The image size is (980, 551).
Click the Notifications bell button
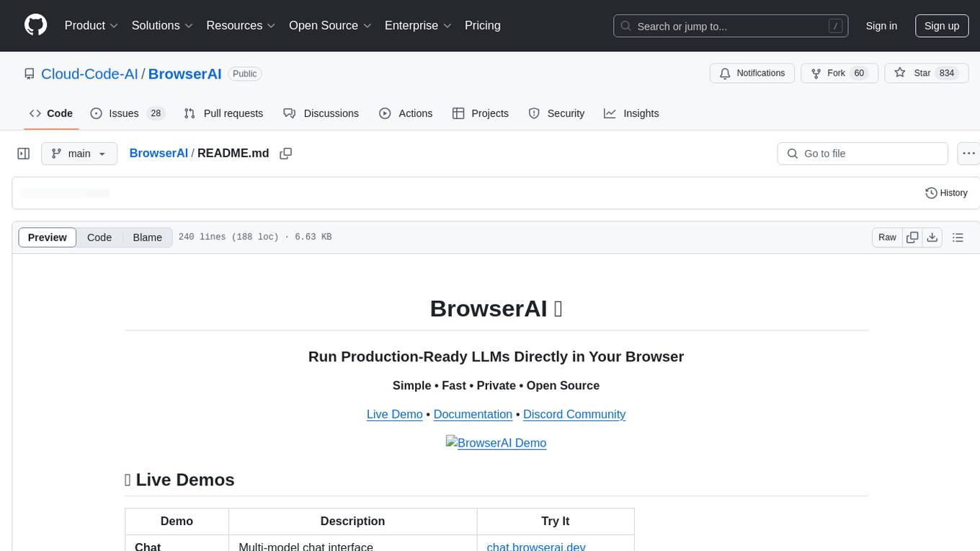pyautogui.click(x=752, y=74)
